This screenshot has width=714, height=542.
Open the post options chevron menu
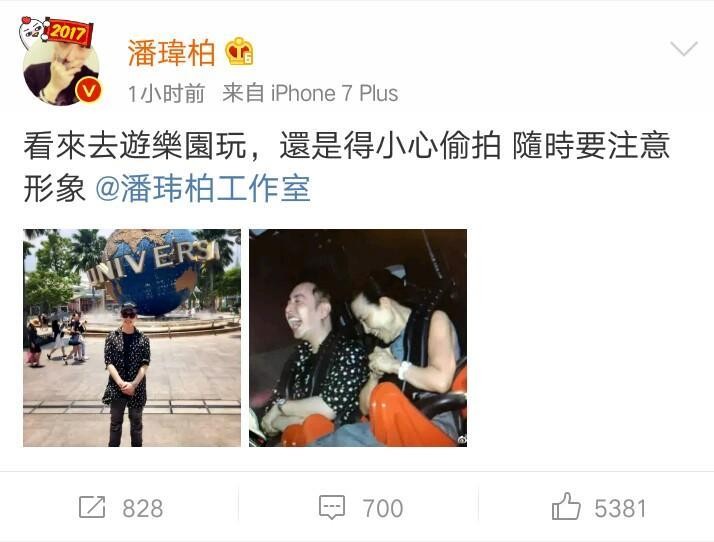(x=683, y=48)
